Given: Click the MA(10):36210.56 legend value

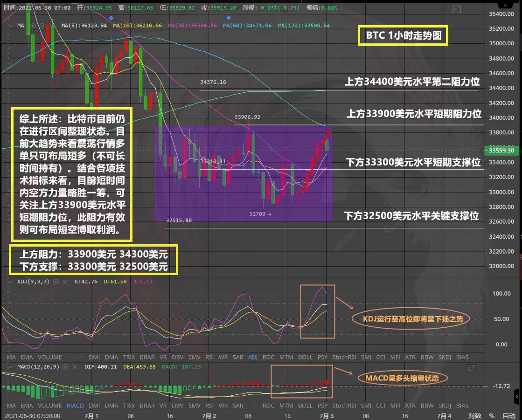Looking at the screenshot, I should (138, 26).
